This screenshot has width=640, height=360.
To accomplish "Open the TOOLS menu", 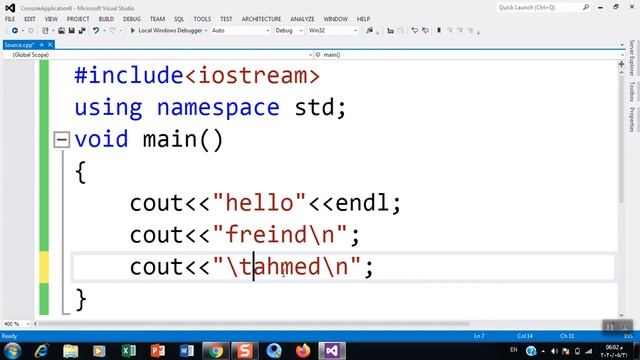I will pos(202,19).
